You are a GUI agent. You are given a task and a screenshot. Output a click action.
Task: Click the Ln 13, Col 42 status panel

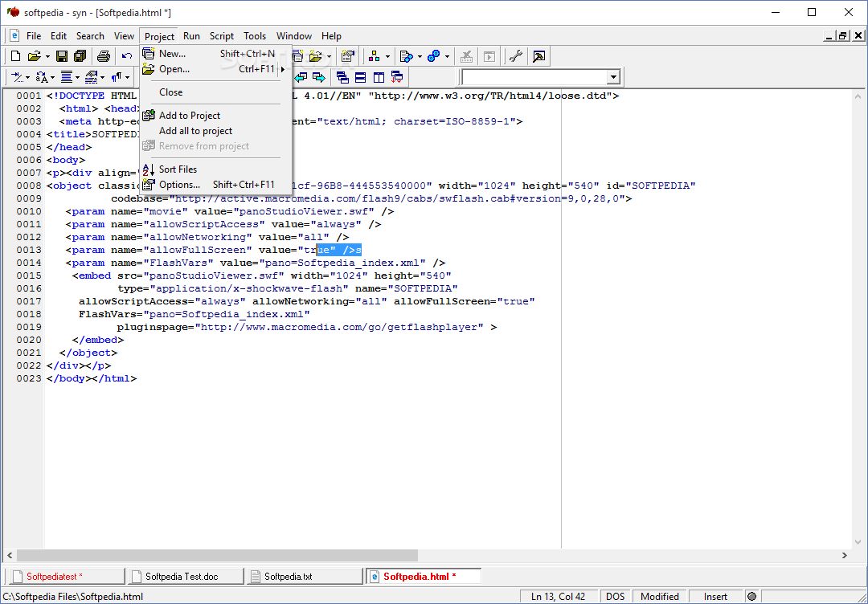(558, 597)
